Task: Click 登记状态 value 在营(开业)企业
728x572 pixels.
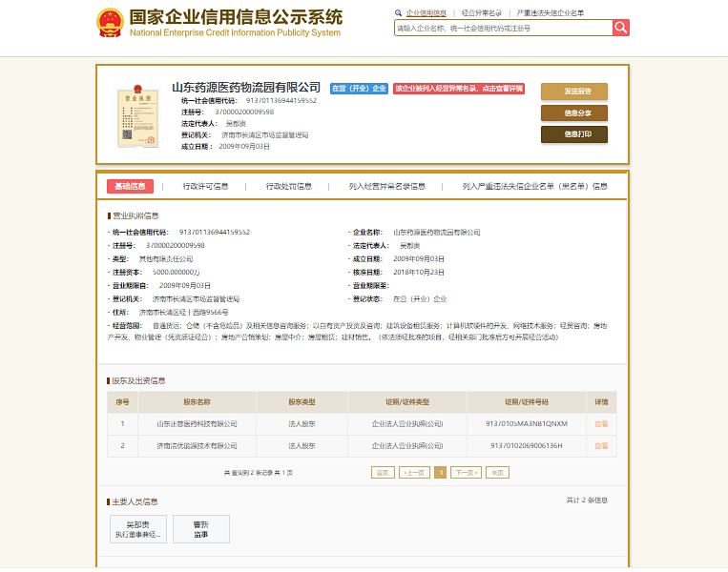Action: point(420,299)
